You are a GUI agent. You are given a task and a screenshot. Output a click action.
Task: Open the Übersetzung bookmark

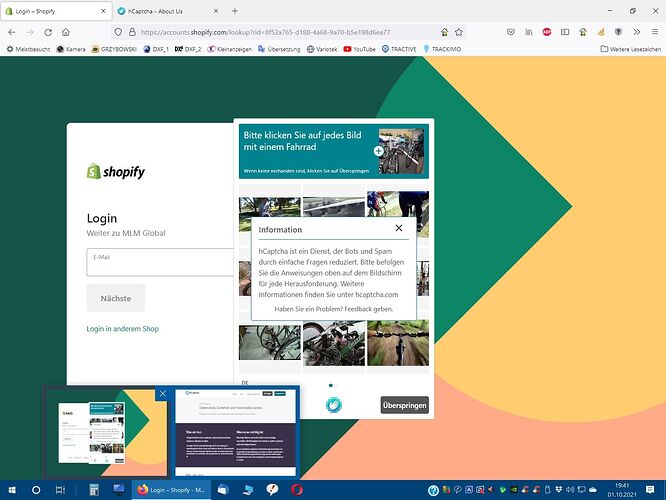click(x=279, y=49)
